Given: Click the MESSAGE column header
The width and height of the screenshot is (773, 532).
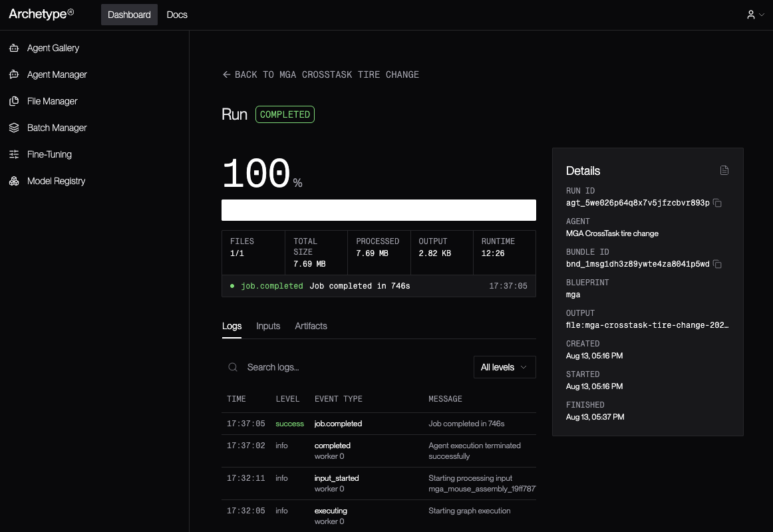Looking at the screenshot, I should click(x=445, y=399).
